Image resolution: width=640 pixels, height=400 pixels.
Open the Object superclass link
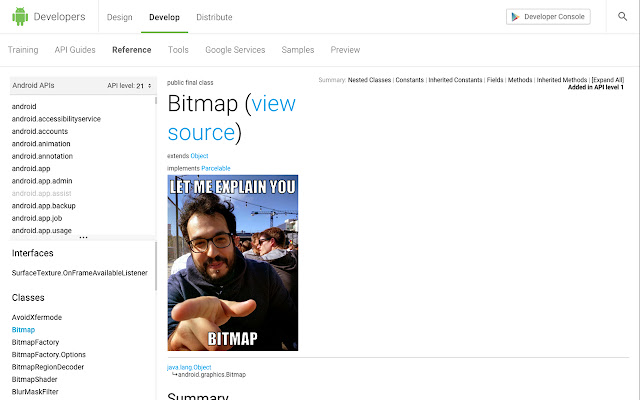(x=199, y=156)
